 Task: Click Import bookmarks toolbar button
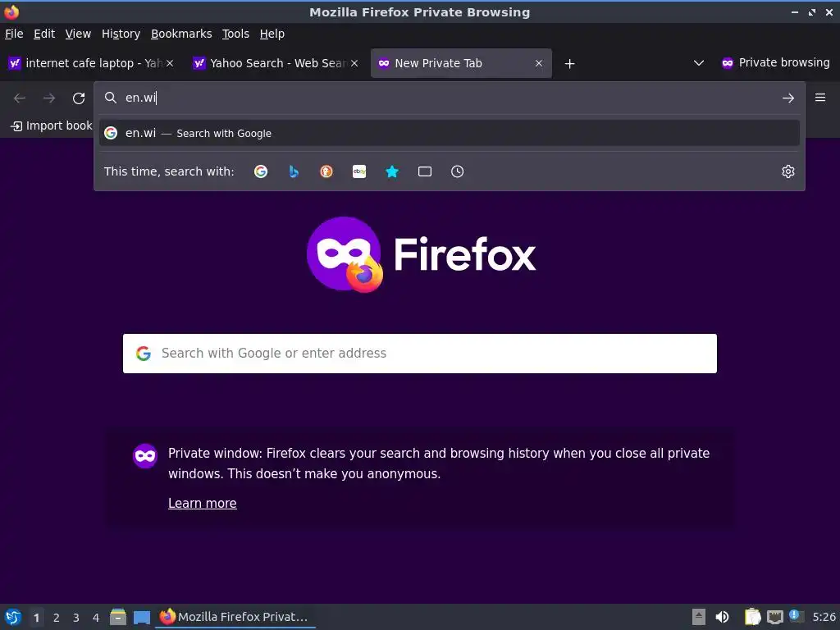(x=52, y=126)
